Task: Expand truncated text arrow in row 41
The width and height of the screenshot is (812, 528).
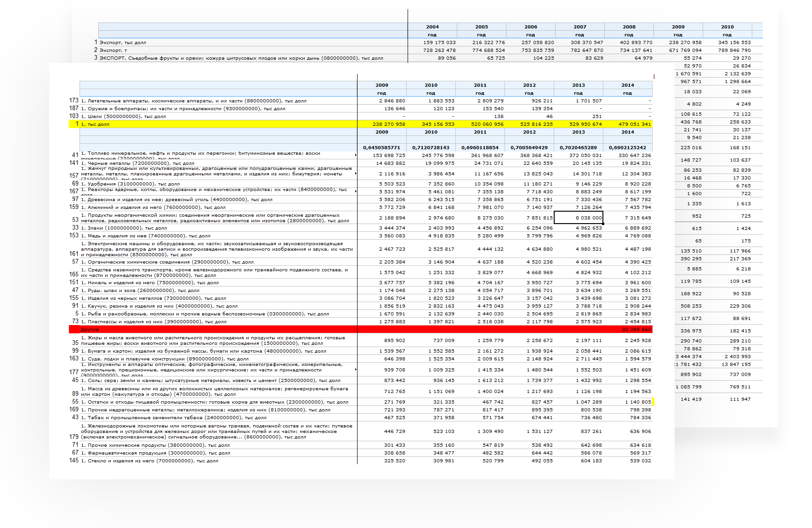Action: point(356,156)
